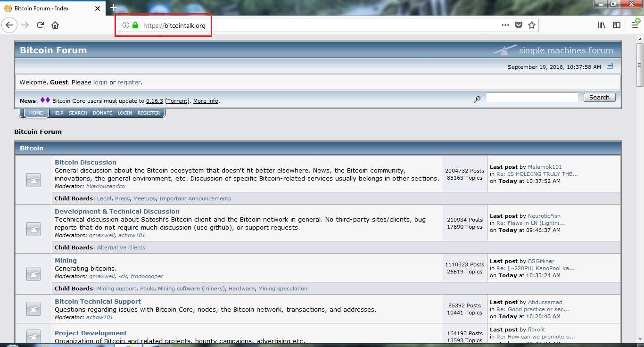The image size is (644, 347).
Task: Open the browser home page icon
Action: point(55,25)
